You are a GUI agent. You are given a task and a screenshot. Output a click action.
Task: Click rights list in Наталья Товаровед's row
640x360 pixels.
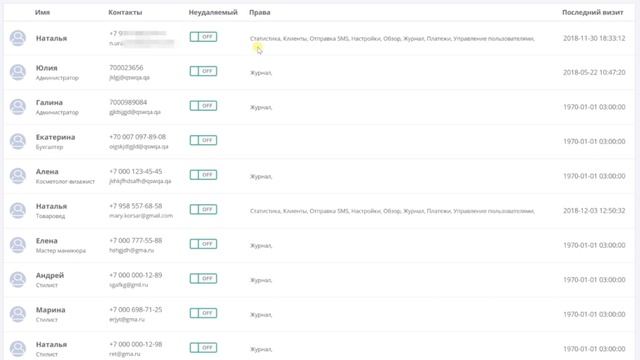(392, 211)
